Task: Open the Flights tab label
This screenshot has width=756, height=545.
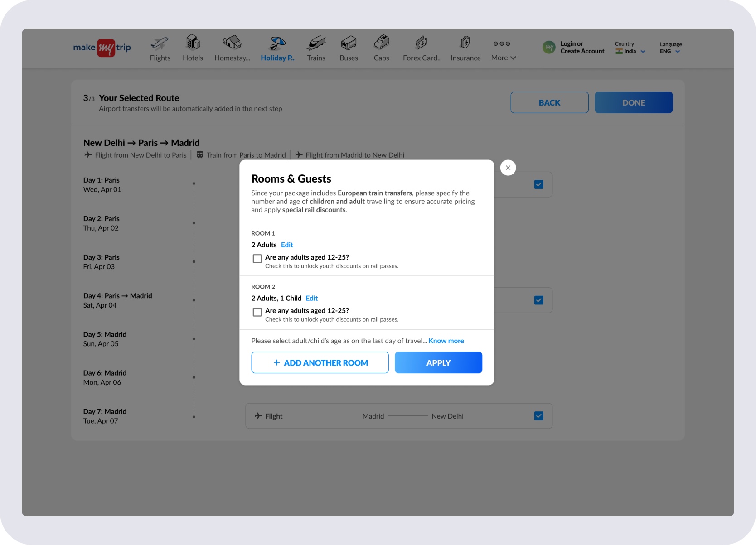Action: click(160, 58)
